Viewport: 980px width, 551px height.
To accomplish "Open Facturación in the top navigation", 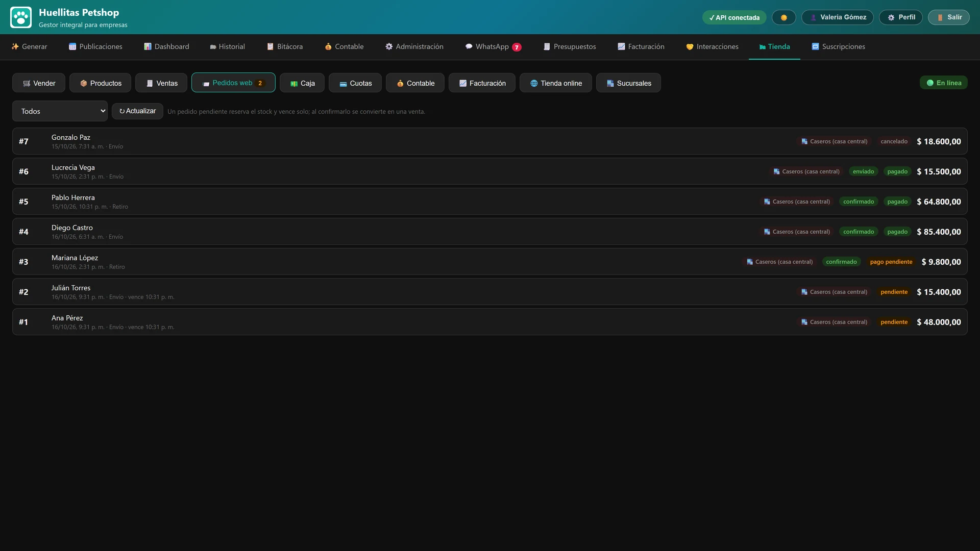I will click(x=641, y=46).
